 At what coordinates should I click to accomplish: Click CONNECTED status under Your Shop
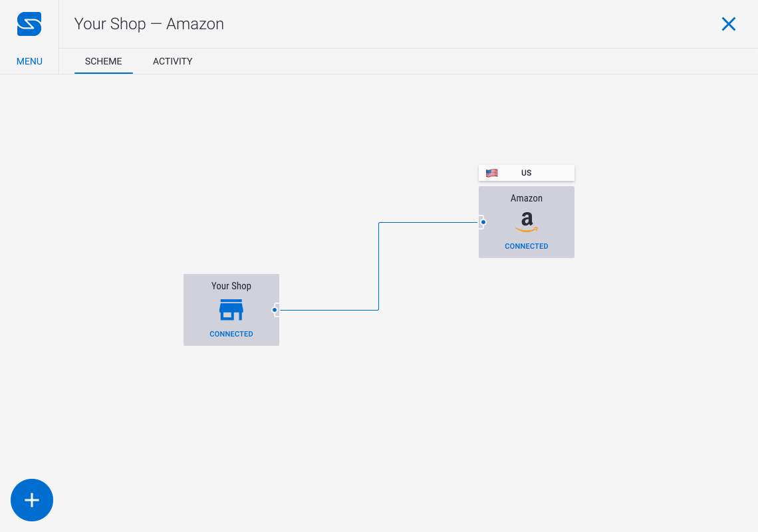pyautogui.click(x=231, y=334)
